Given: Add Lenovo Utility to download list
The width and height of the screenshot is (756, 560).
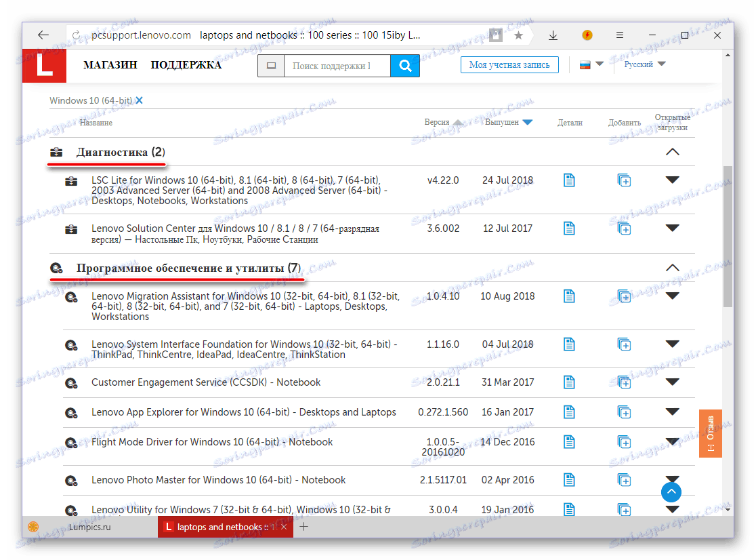Looking at the screenshot, I should click(624, 509).
